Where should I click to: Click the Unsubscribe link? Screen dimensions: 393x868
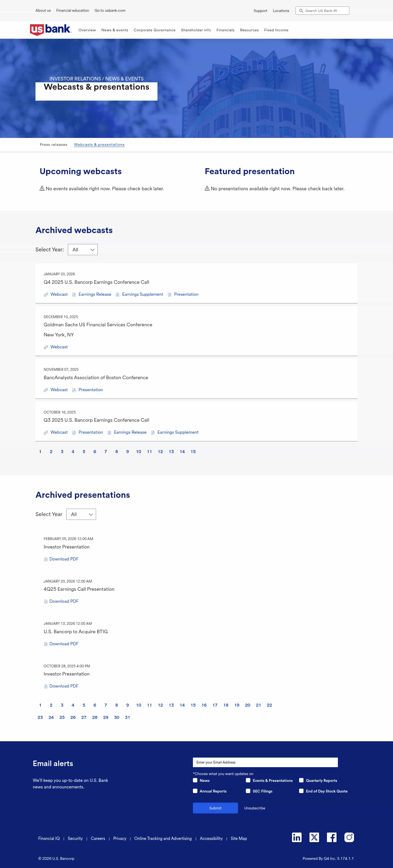point(254,808)
